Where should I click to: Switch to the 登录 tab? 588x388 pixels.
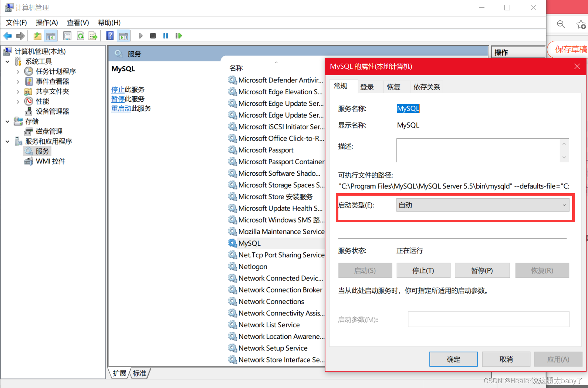coord(367,87)
